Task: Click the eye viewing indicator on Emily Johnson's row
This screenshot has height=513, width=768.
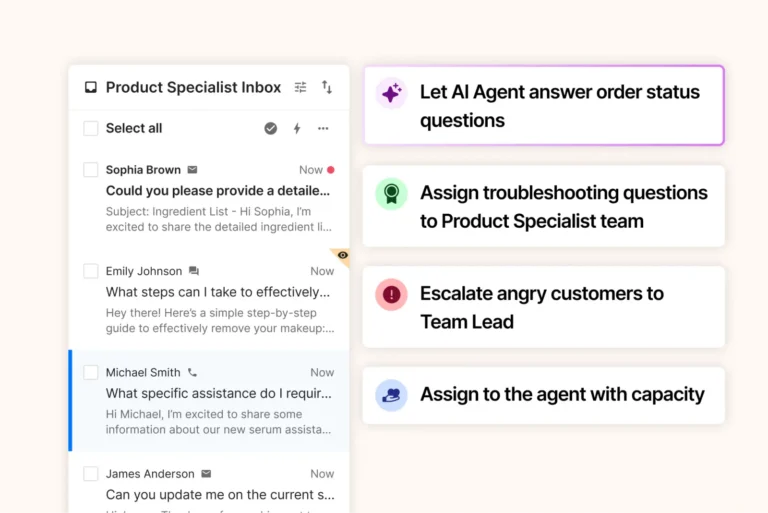Action: pos(343,255)
